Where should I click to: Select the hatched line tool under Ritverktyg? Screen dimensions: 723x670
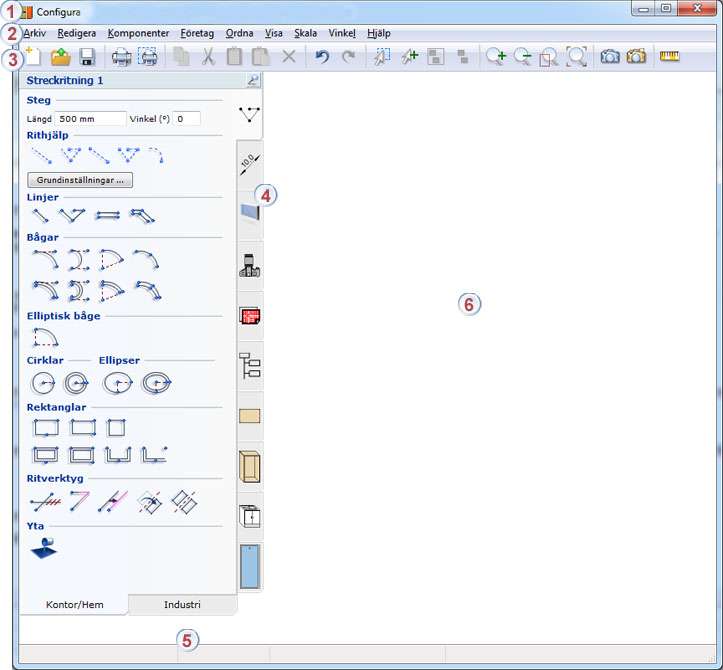[x=45, y=502]
